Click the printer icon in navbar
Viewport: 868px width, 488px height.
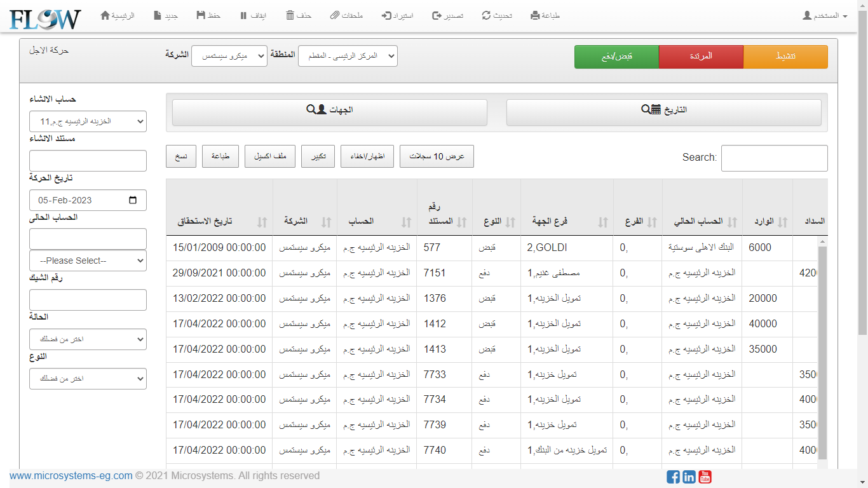[x=535, y=15]
